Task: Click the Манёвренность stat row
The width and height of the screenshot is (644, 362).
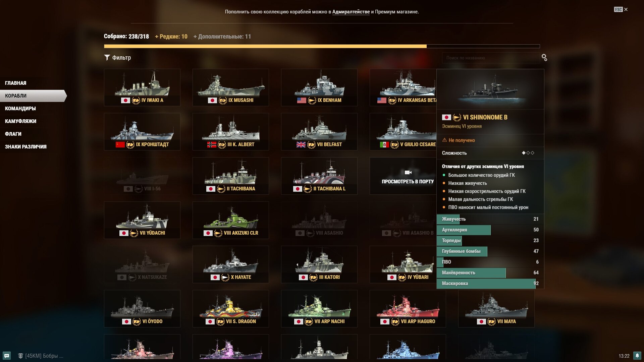Action: coord(490,273)
